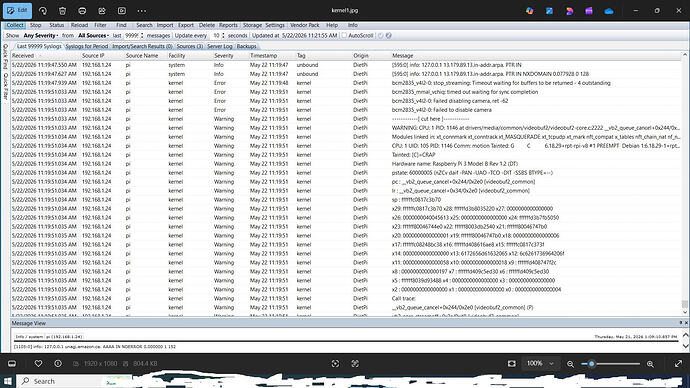Add photo to favorites with the heart icon
This screenshot has width=690, height=388.
38,364
